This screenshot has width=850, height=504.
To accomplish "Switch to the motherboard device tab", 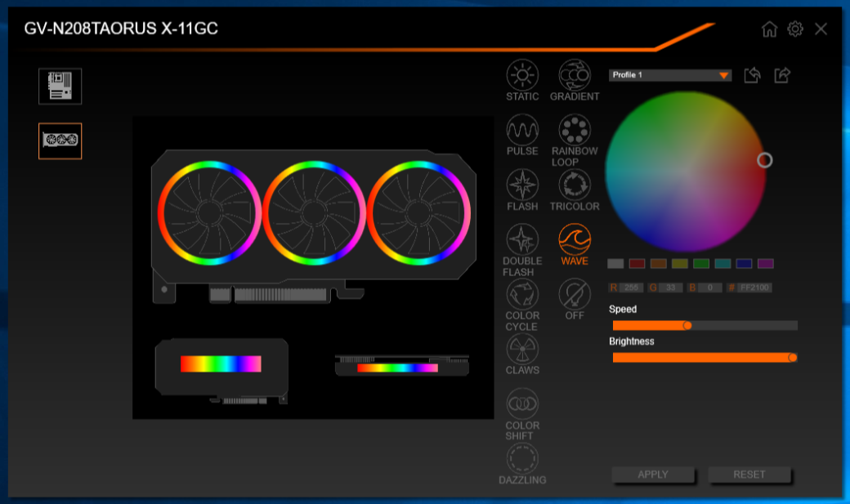I will pyautogui.click(x=60, y=86).
